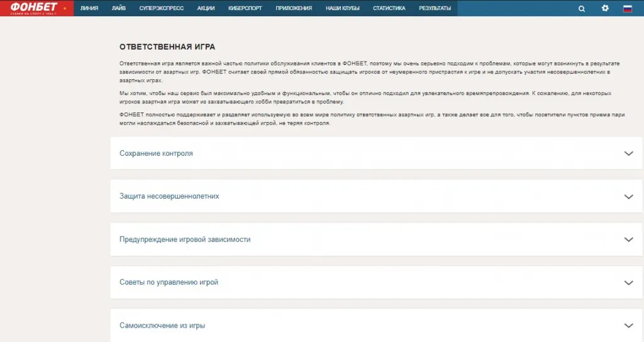644x342 pixels.
Task: Click the Сохранение контроля section title
Action: (156, 153)
